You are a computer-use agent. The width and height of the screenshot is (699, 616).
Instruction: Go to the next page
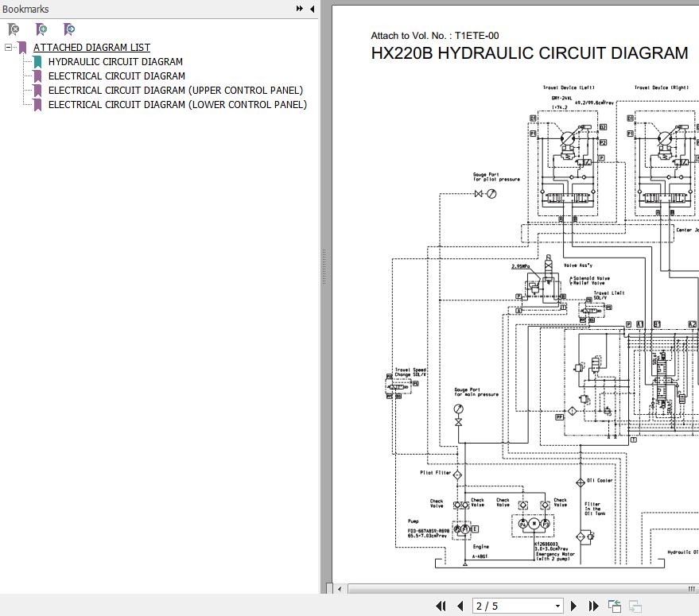coord(573,606)
